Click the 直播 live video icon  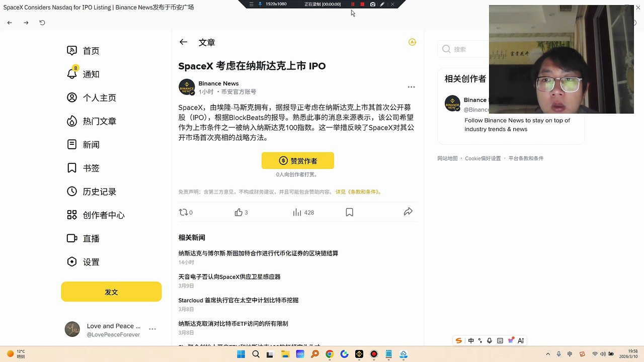72,238
